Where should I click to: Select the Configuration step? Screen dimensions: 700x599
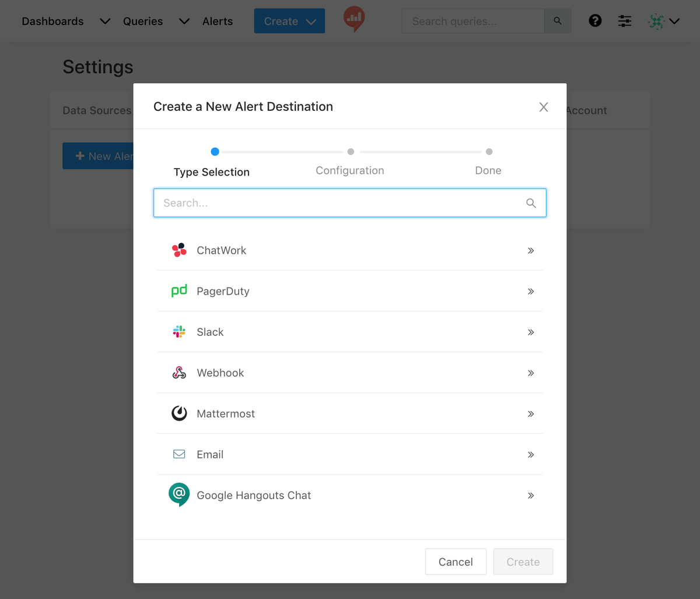[350, 170]
